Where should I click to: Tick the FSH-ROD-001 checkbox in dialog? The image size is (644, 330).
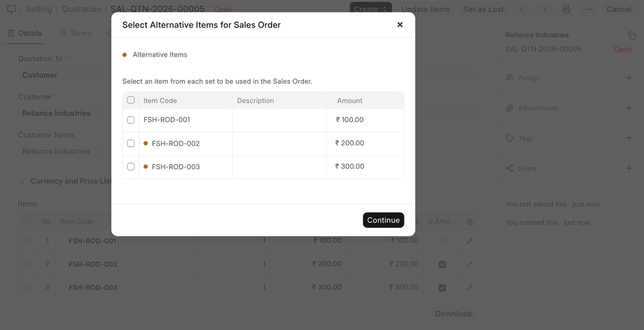coord(131,120)
